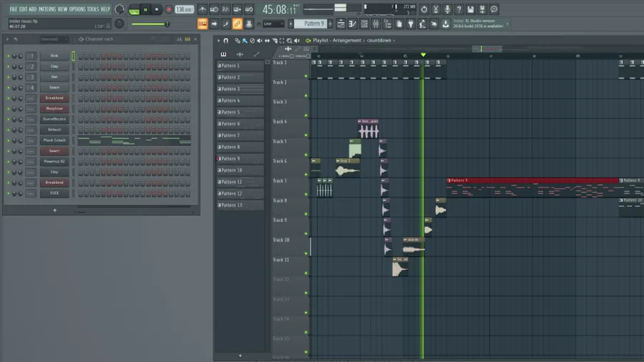The height and width of the screenshot is (362, 644).
Task: Open the FILE menu
Action: coord(14,9)
